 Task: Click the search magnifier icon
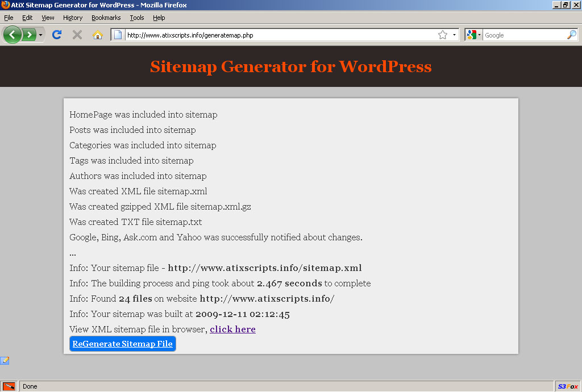coord(572,35)
